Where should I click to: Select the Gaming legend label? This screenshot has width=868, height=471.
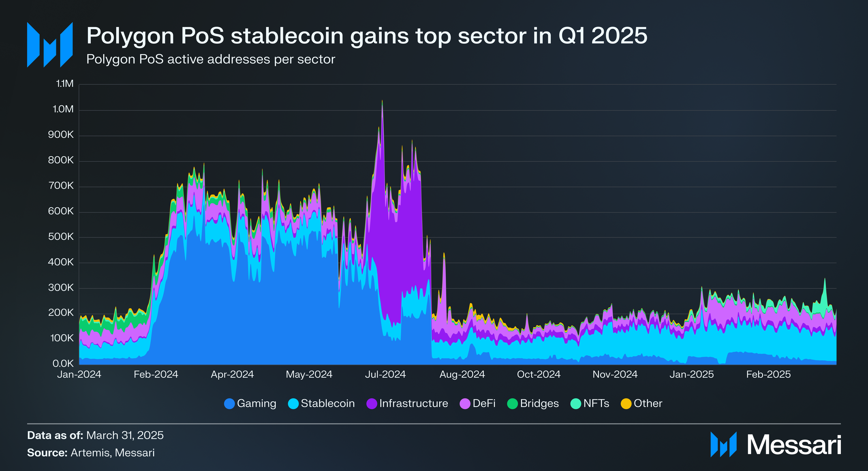pyautogui.click(x=257, y=404)
